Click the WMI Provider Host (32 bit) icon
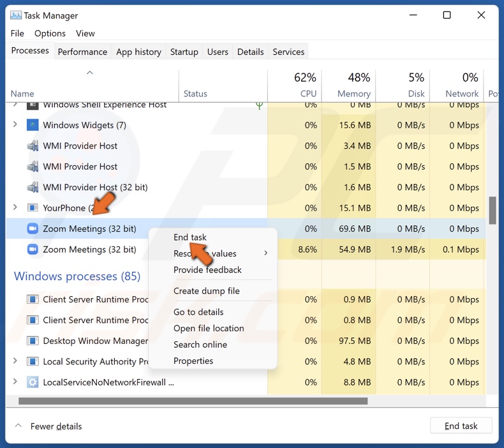This screenshot has width=504, height=448. click(x=33, y=187)
